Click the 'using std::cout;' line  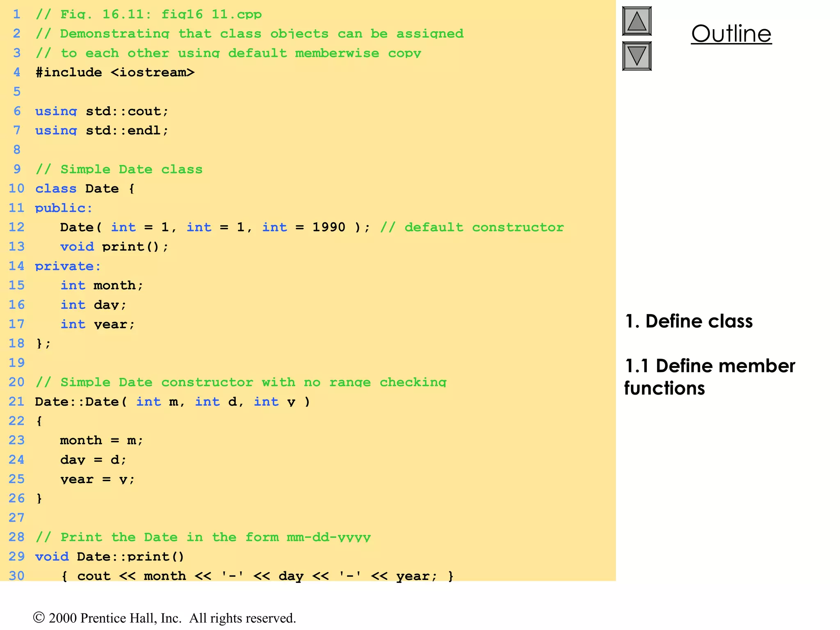point(102,111)
